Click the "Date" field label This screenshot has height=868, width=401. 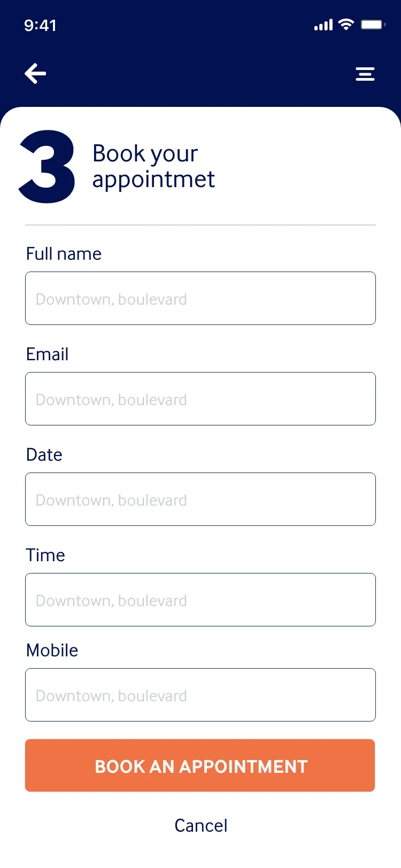point(44,455)
